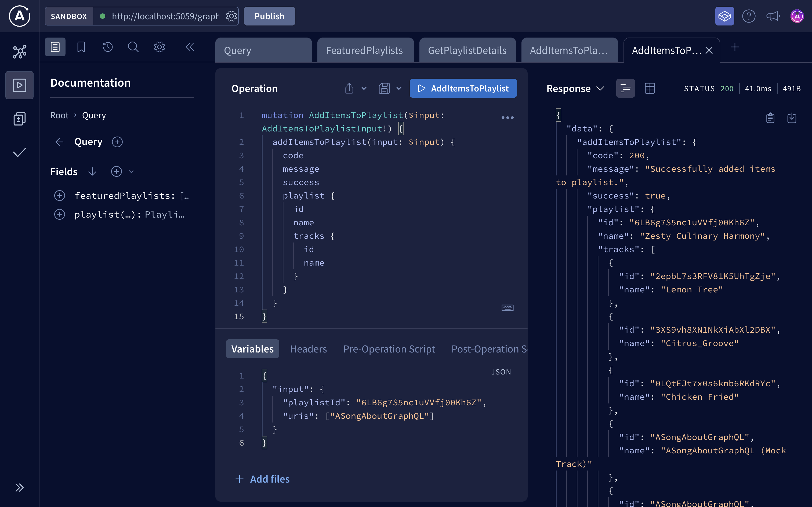Switch to the GetPlaylistDetails tab
This screenshot has height=507, width=812.
pos(467,50)
